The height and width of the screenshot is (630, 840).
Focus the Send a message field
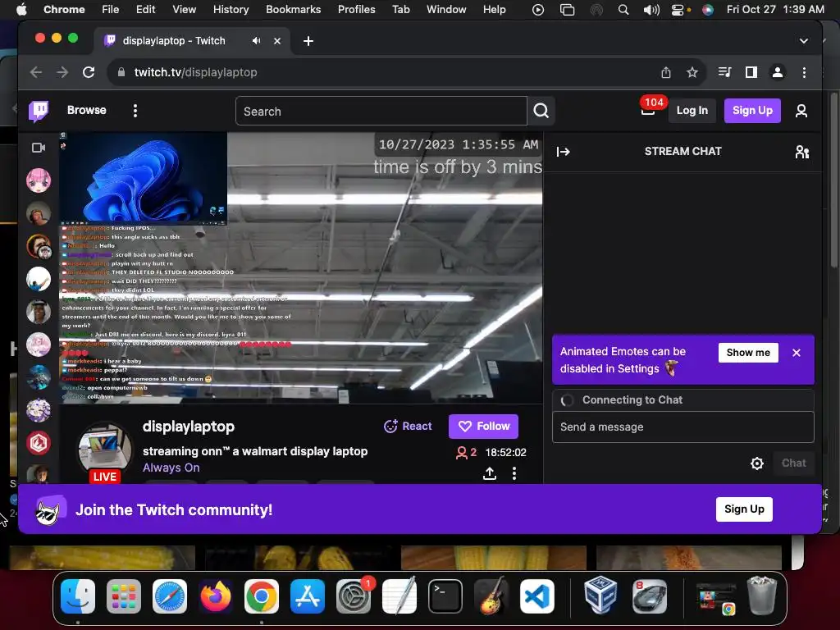pyautogui.click(x=683, y=427)
